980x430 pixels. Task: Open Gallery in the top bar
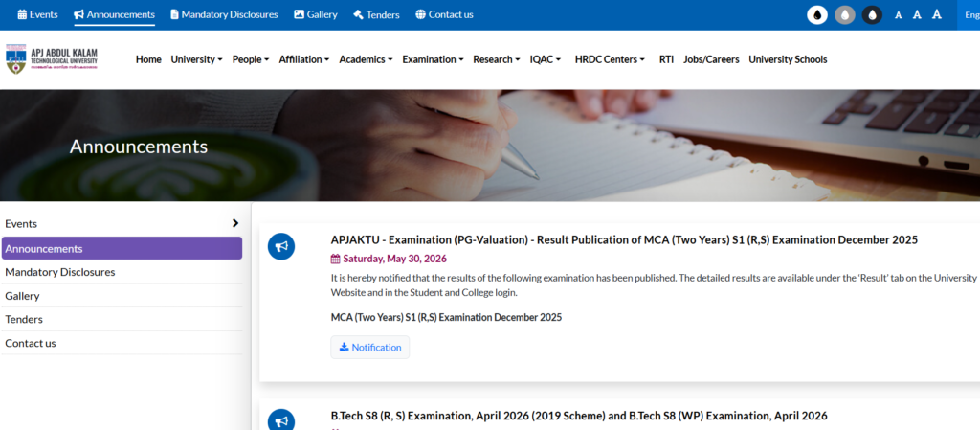pos(316,14)
